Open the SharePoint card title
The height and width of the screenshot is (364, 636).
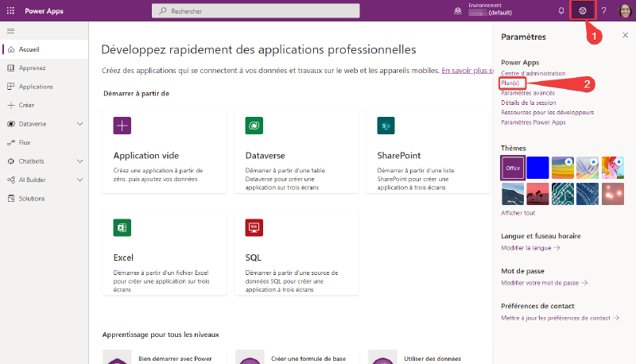pos(399,156)
